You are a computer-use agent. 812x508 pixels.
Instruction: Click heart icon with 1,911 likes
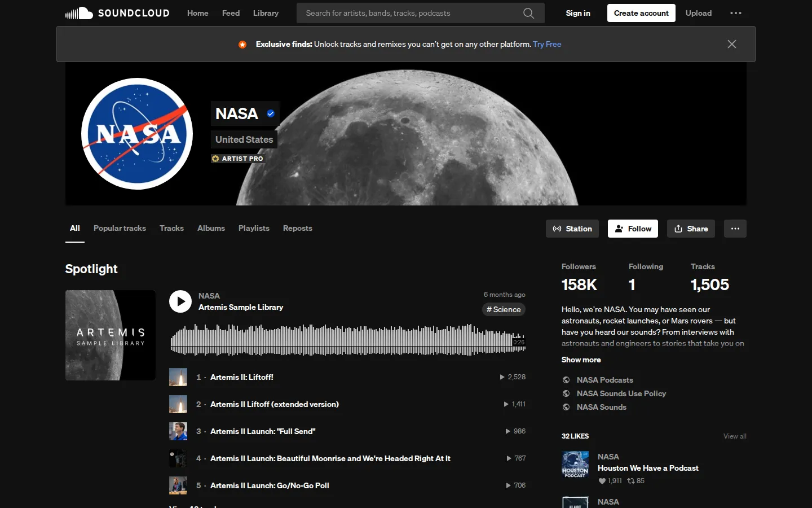coord(602,481)
